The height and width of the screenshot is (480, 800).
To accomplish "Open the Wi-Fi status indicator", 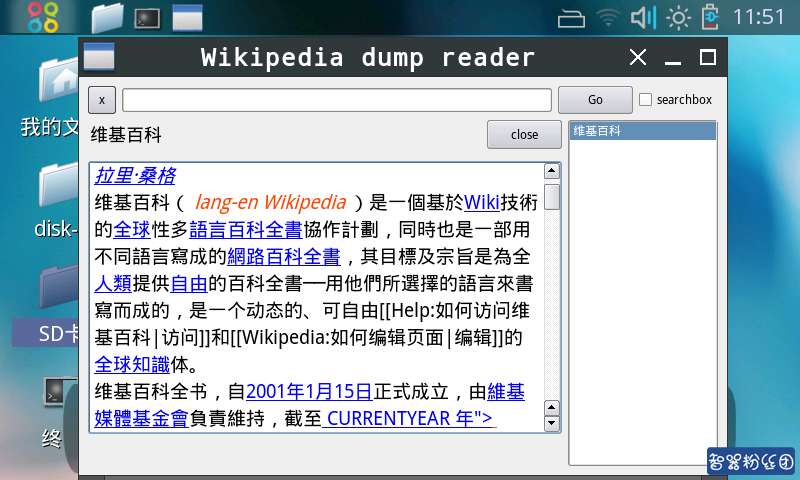I will [608, 18].
